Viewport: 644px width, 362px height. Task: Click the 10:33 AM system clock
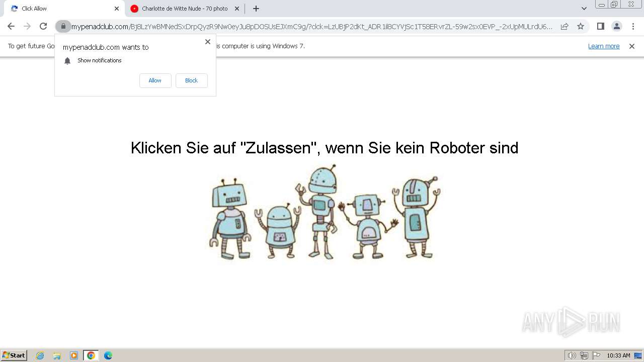[618, 355]
